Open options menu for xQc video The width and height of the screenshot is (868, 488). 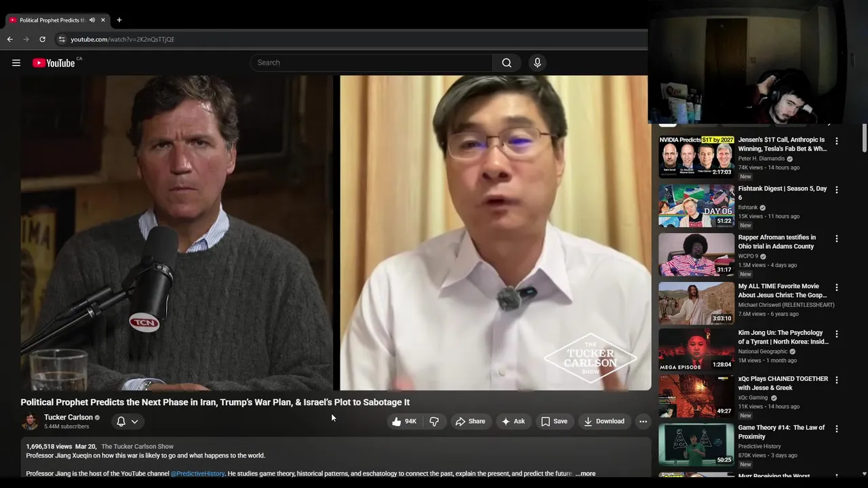click(837, 380)
